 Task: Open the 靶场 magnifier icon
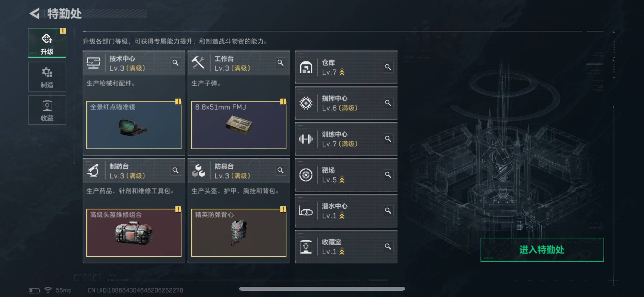click(388, 175)
